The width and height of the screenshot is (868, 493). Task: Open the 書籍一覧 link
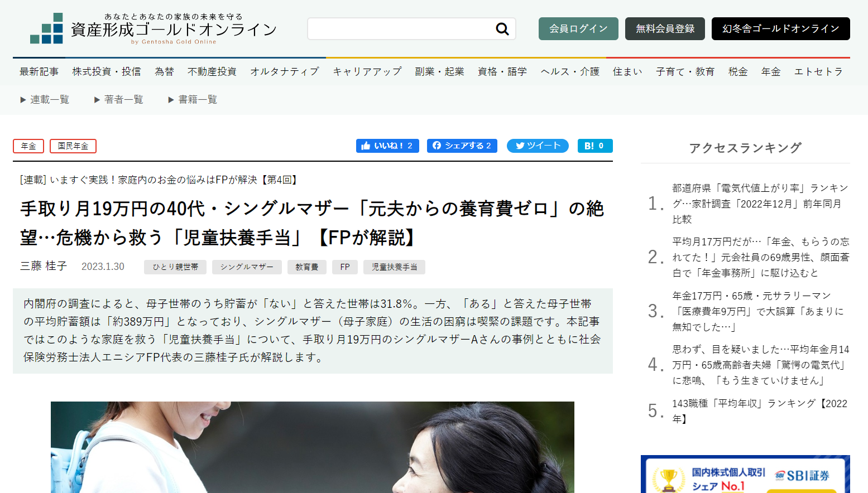click(193, 99)
